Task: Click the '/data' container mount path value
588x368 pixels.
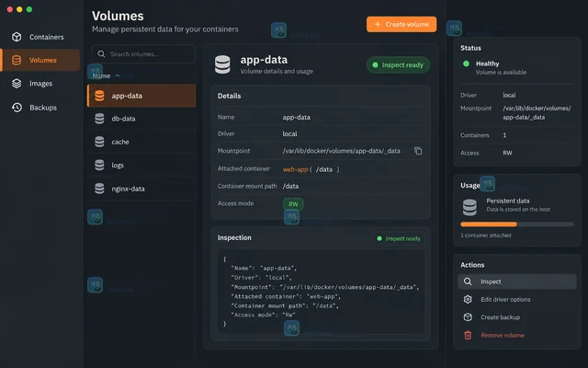Action: pyautogui.click(x=290, y=186)
